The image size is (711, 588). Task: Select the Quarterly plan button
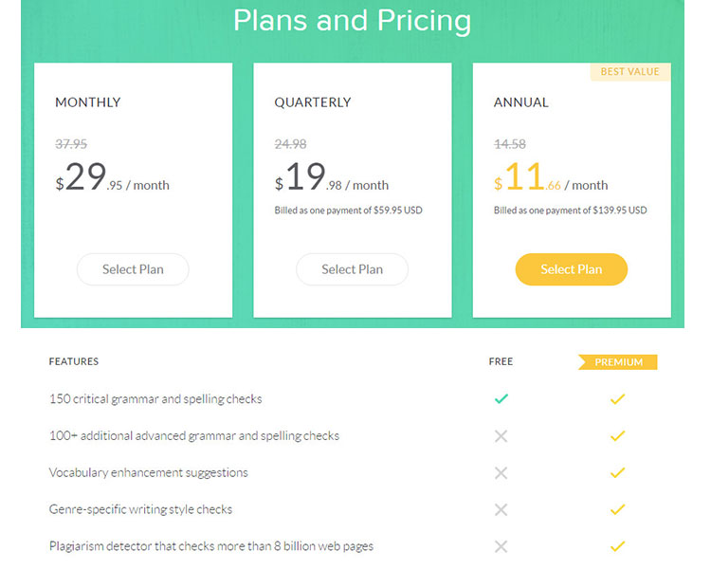click(x=352, y=269)
